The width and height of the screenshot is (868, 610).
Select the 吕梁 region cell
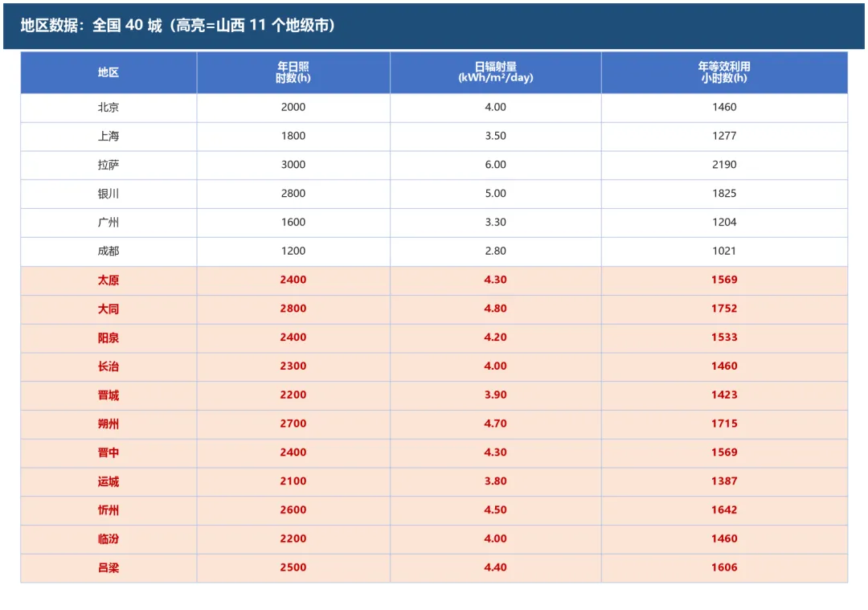pos(108,568)
